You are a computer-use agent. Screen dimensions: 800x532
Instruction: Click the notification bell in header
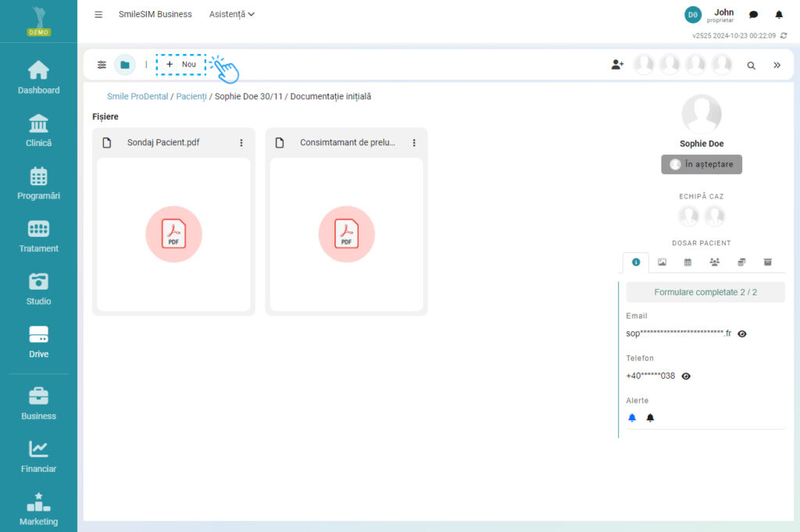[x=778, y=15]
